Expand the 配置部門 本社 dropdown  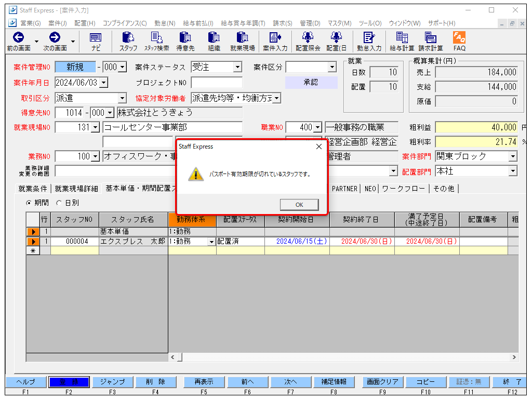click(x=513, y=171)
